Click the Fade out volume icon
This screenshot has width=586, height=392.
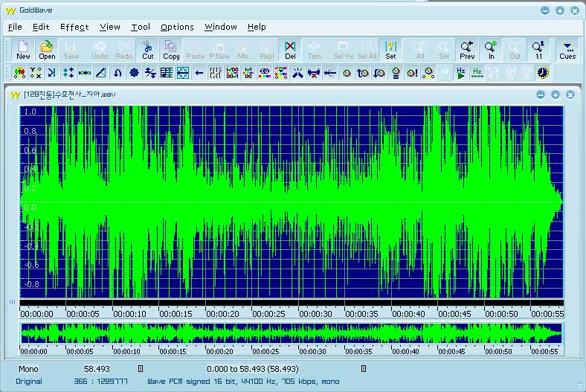[379, 73]
